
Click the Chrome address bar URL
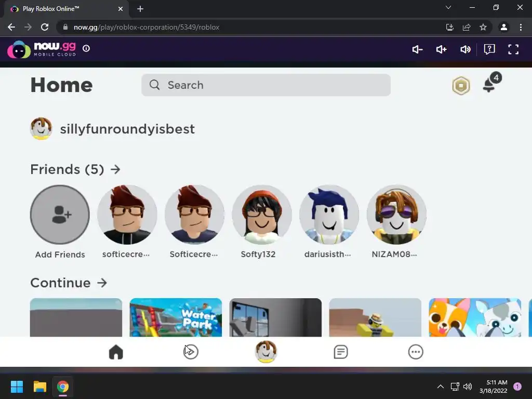click(146, 27)
